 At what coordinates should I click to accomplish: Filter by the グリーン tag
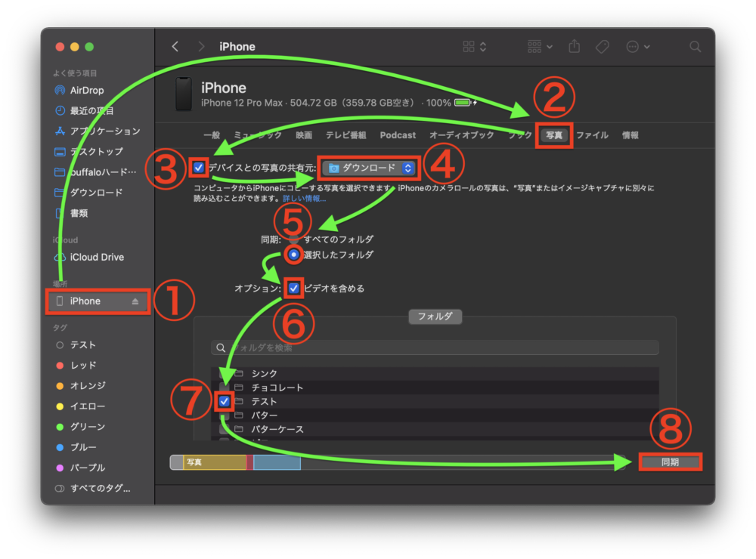pyautogui.click(x=81, y=427)
